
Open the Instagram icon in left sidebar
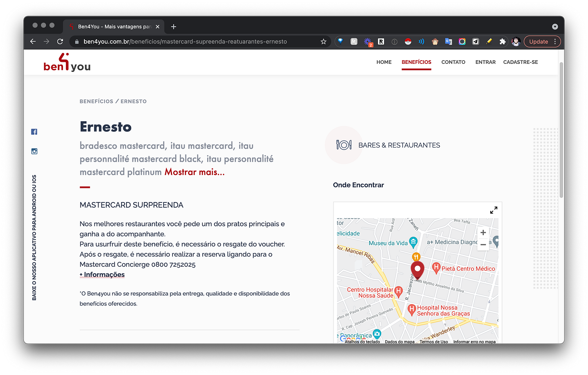34,151
